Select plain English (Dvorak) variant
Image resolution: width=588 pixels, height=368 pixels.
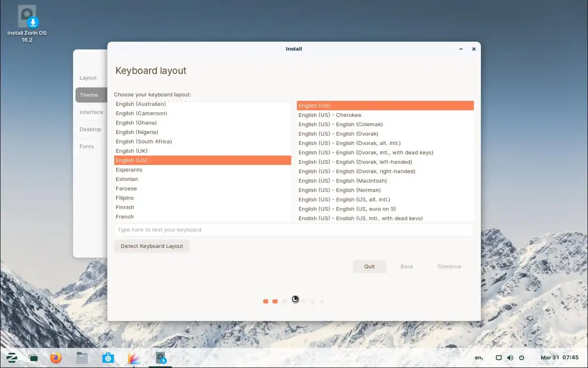pos(385,134)
